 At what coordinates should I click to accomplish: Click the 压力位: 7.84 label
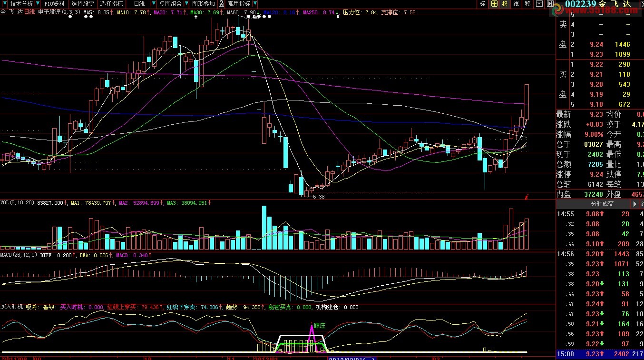tap(360, 12)
